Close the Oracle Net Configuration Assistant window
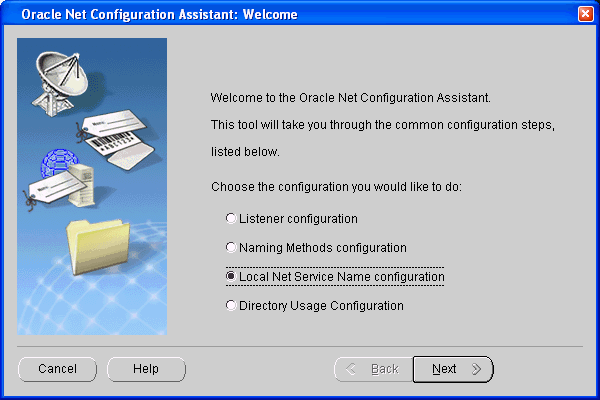 (585, 14)
